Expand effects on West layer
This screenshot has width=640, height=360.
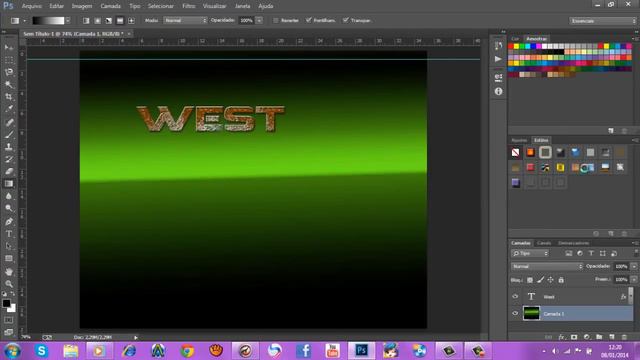[623, 297]
